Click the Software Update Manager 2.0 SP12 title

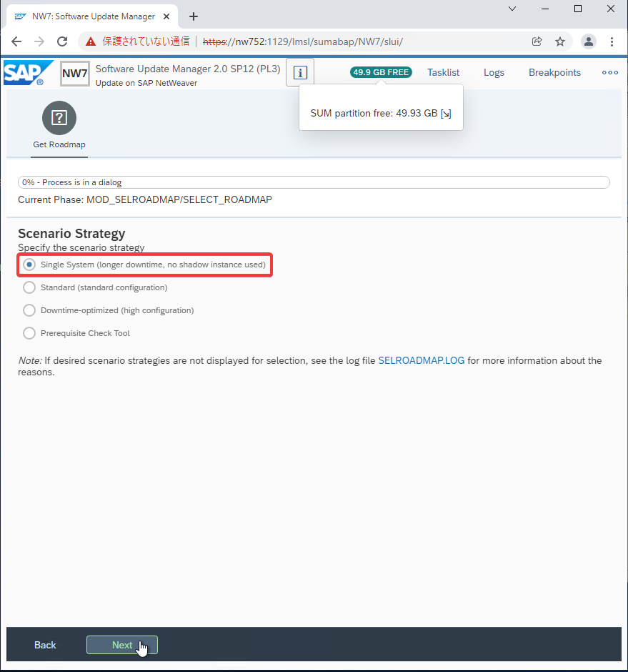tap(188, 69)
